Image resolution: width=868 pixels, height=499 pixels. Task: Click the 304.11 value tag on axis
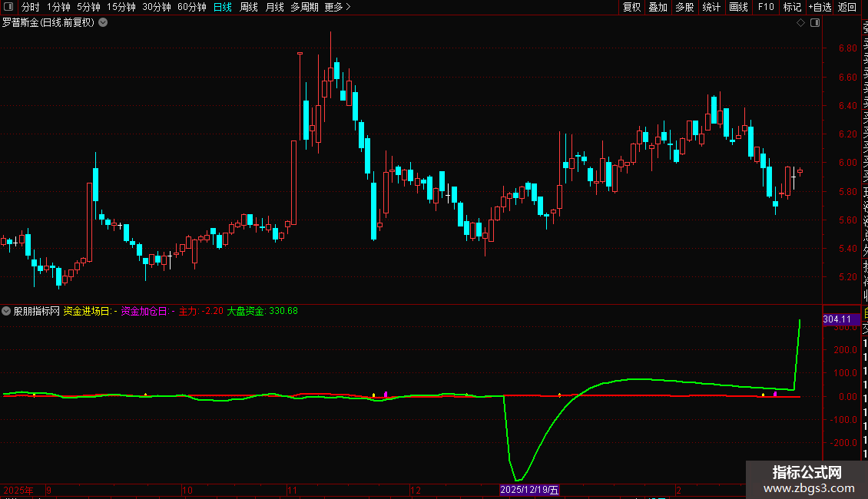coord(840,319)
